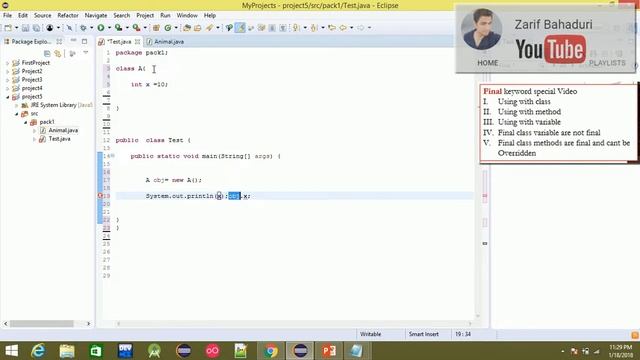Open Package Explorer View Menu triangle
Image resolution: width=640 pixels, height=360 pixels.
coord(86,53)
